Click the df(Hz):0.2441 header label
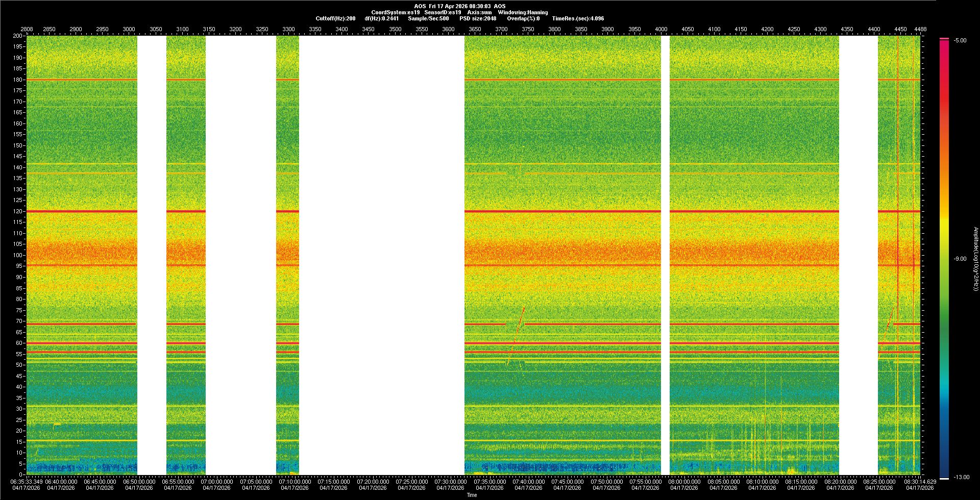The height and width of the screenshot is (500, 980). [x=381, y=18]
